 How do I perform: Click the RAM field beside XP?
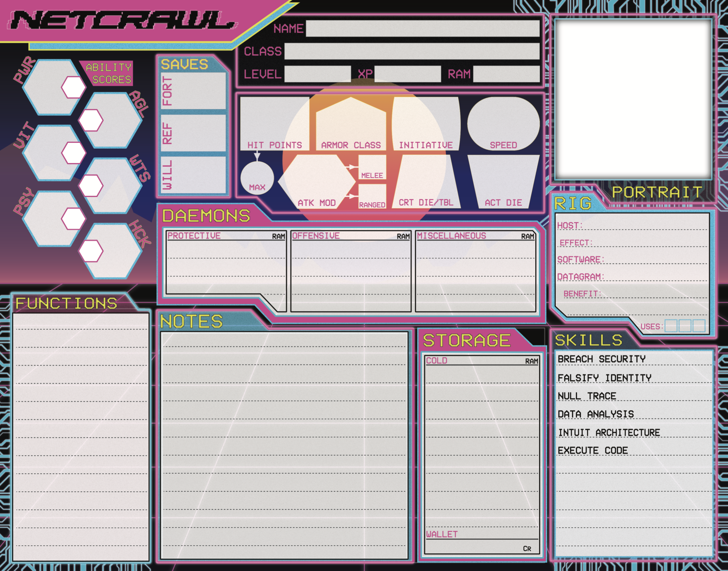(x=506, y=74)
